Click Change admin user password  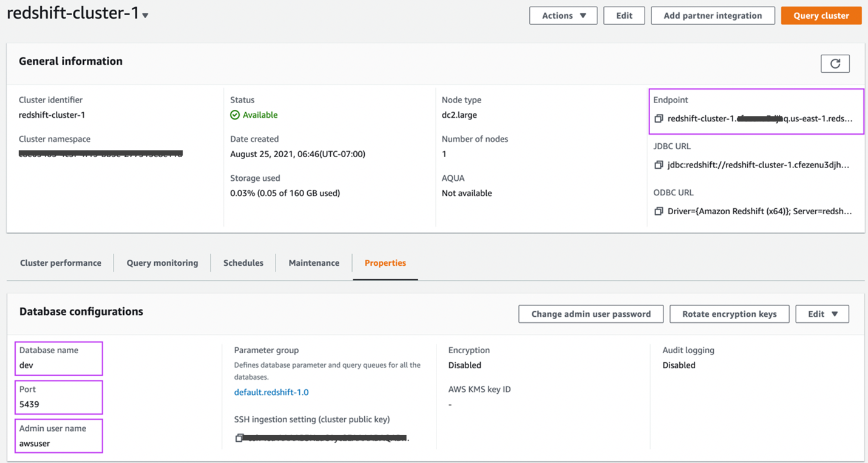click(591, 314)
